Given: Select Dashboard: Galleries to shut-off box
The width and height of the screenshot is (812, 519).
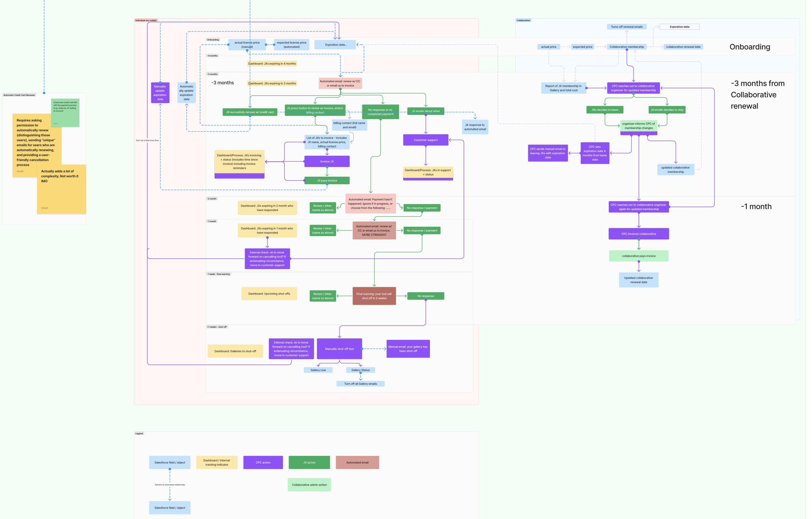Looking at the screenshot, I should 235,351.
